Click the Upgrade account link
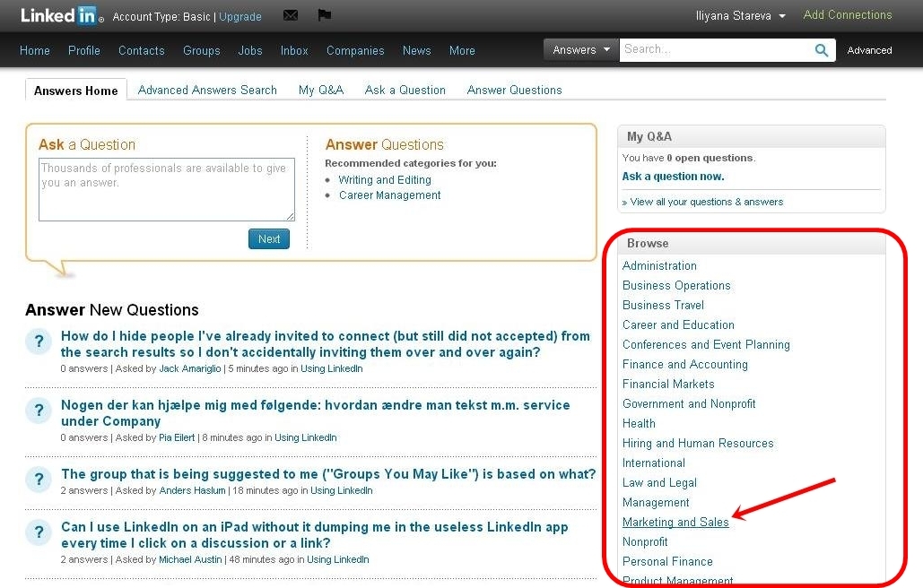The image size is (923, 588). click(x=240, y=16)
